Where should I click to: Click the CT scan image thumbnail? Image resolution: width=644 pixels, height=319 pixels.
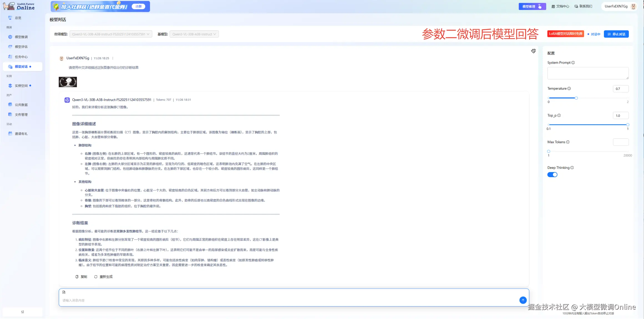68,82
